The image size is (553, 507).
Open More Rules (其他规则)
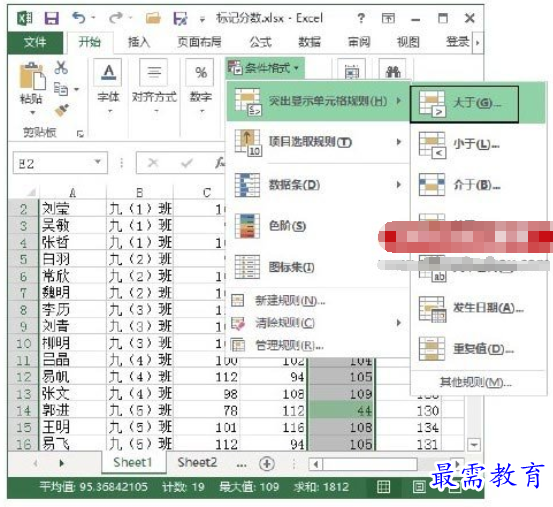tap(475, 382)
